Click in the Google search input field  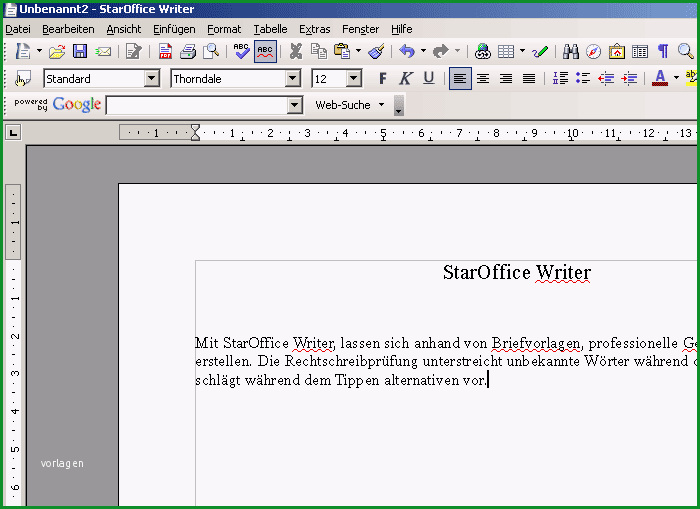(197, 106)
